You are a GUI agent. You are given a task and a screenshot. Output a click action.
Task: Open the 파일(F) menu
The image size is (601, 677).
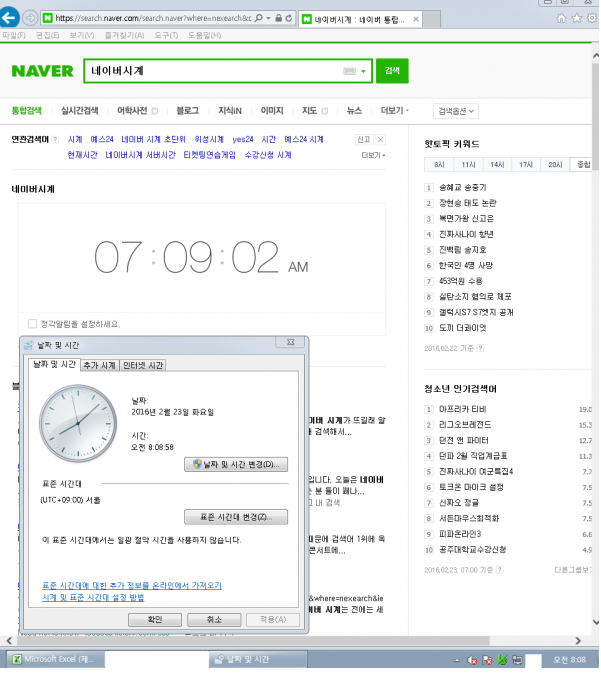tap(14, 35)
